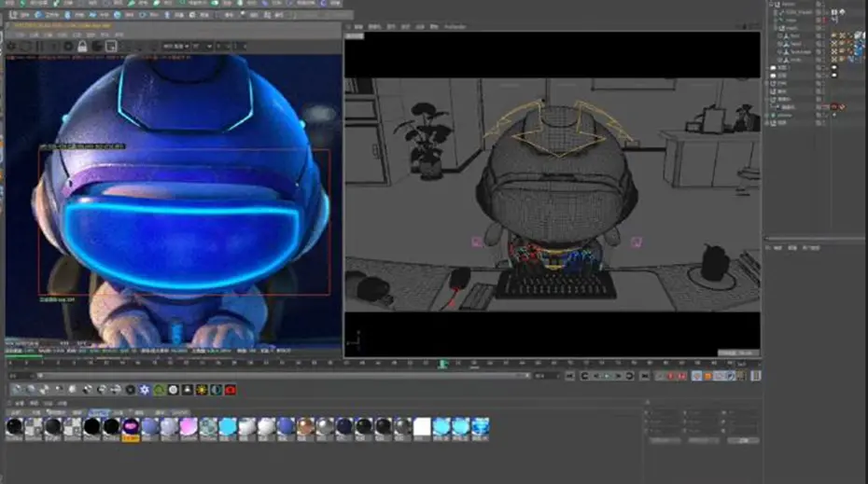Viewport: 868px width, 484px height.
Task: Step forward one frame
Action: (x=619, y=376)
